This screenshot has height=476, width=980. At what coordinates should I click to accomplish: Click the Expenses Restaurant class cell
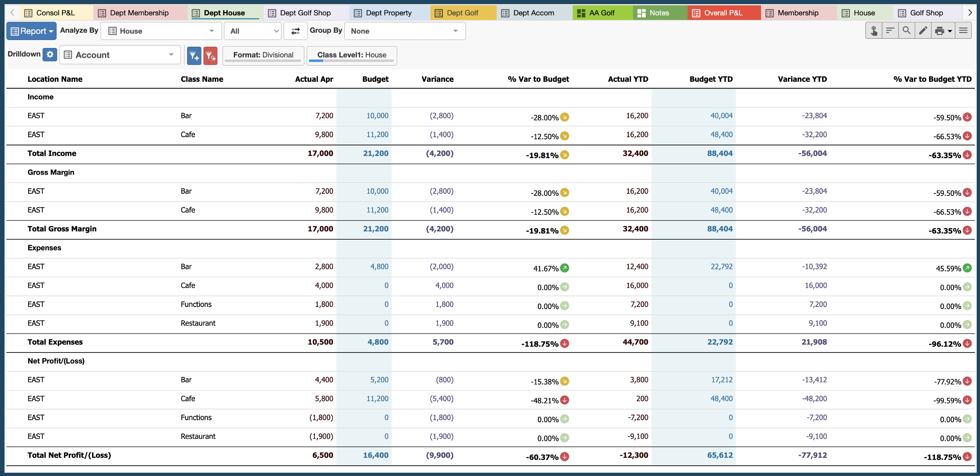pyautogui.click(x=198, y=323)
